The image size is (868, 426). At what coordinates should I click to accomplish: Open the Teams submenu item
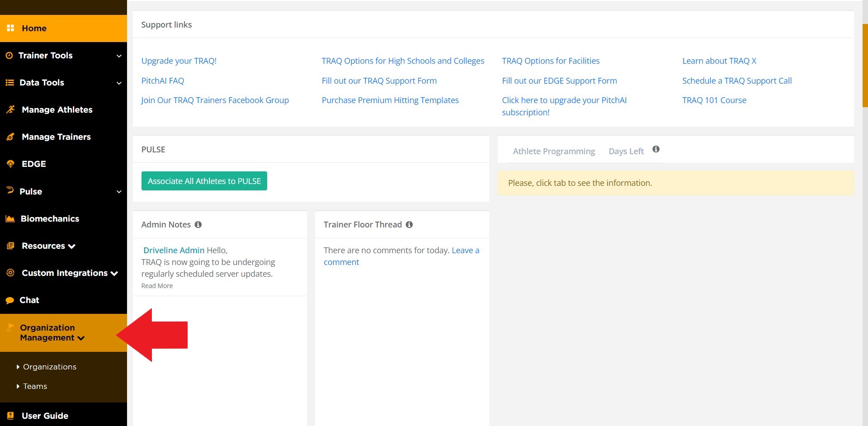click(x=35, y=386)
